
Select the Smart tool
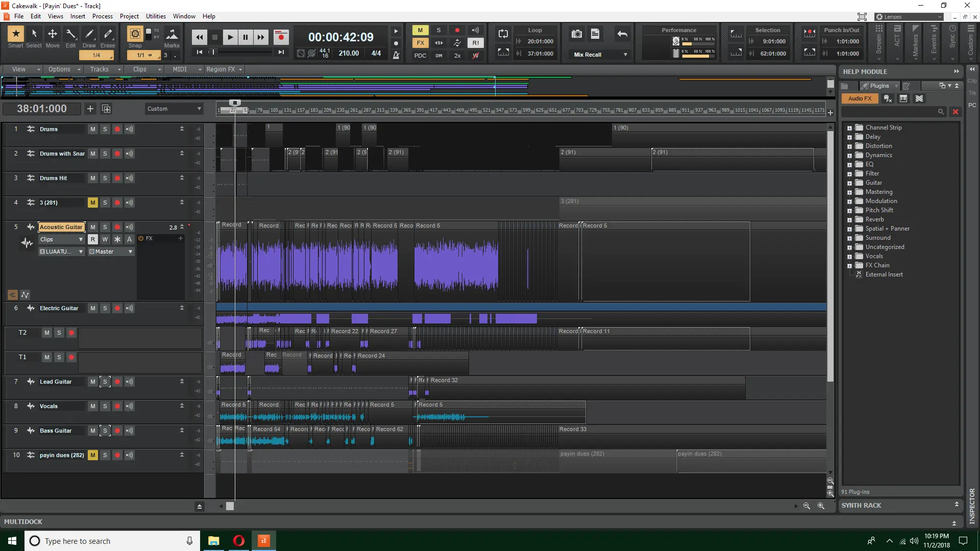click(16, 35)
